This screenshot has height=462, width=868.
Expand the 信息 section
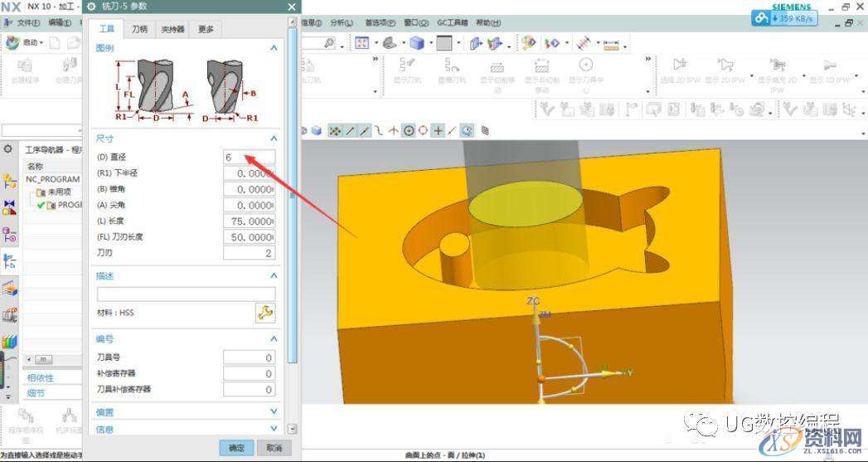[274, 429]
